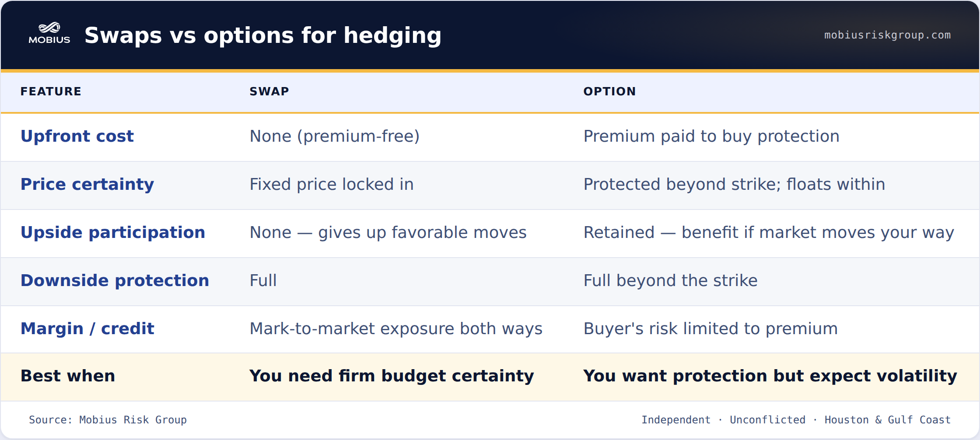Screen dimensions: 980x440
Task: Select the FEATURE column header
Action: click(51, 91)
